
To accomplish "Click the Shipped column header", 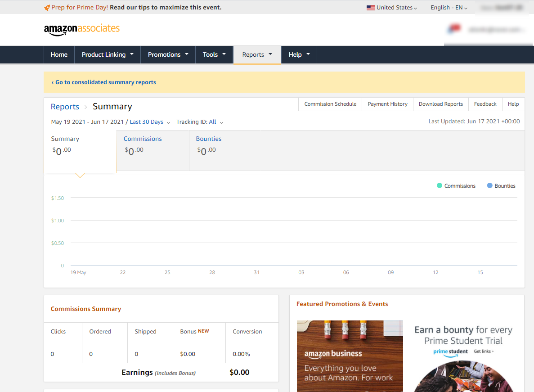I will (145, 331).
